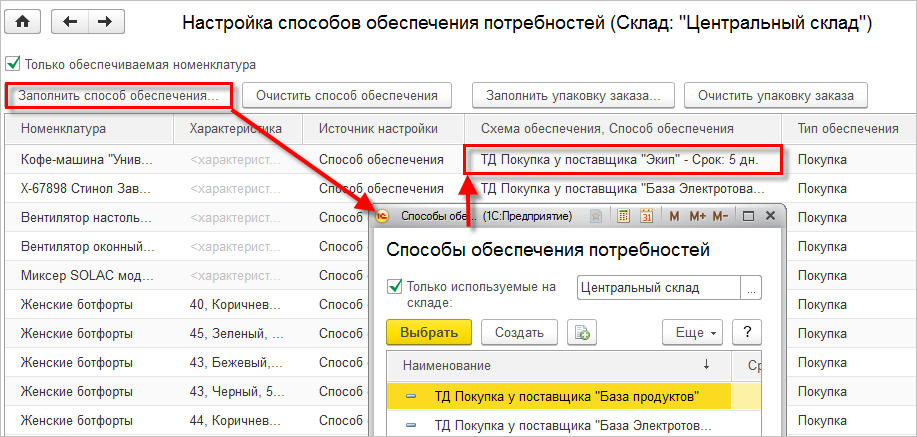Select row 'ТД Покупка у поставщика "База продуктов"'
This screenshot has width=917, height=437.
(564, 396)
